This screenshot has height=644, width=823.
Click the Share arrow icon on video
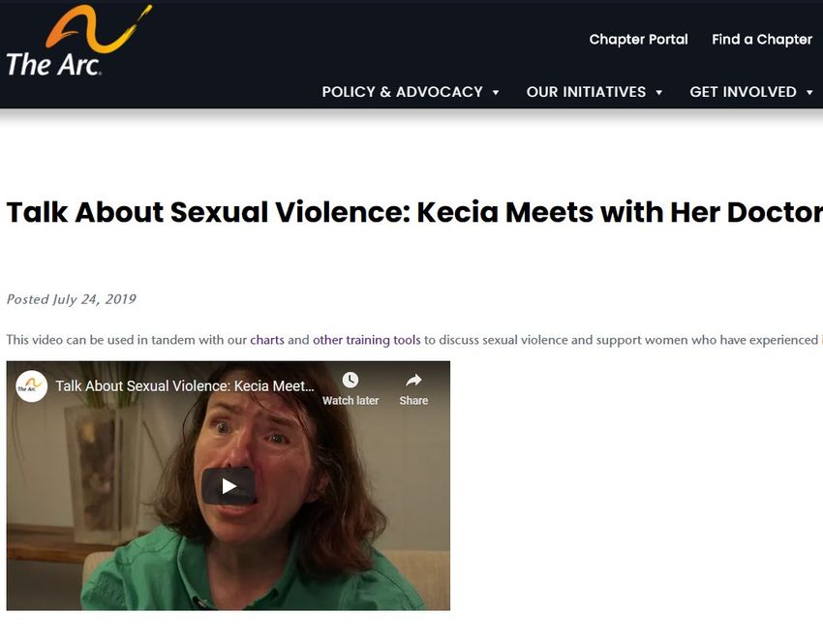[x=413, y=380]
